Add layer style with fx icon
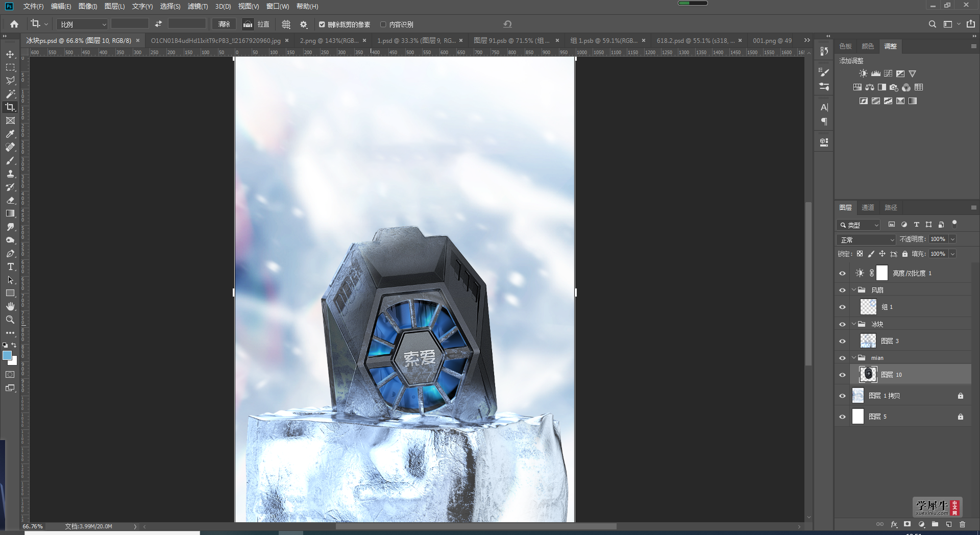The image size is (980, 535). tap(894, 524)
